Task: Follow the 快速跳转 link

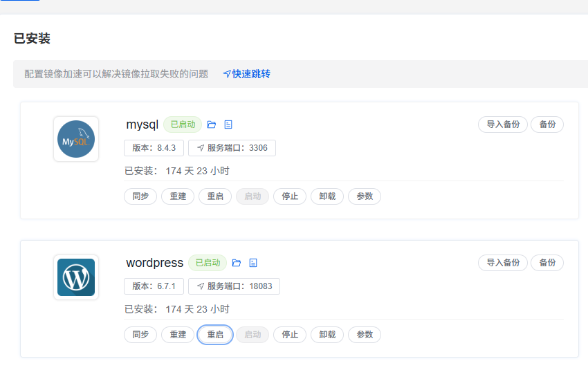Action: [x=247, y=74]
